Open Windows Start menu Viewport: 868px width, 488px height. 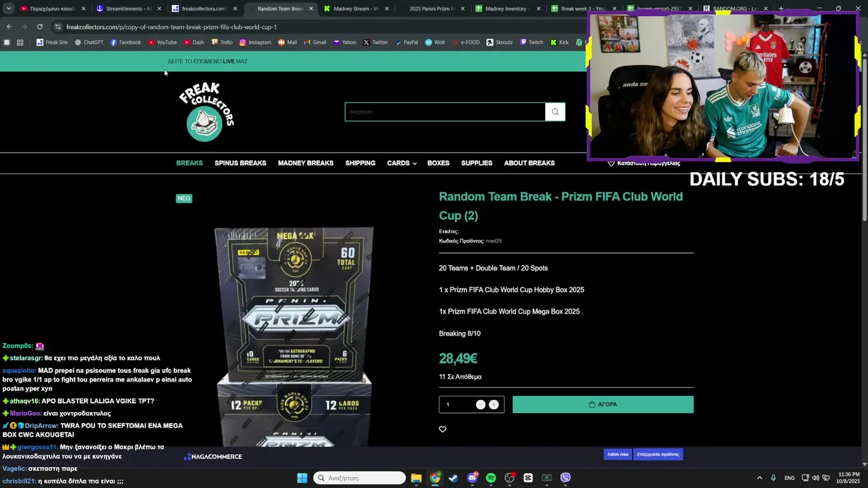(302, 478)
